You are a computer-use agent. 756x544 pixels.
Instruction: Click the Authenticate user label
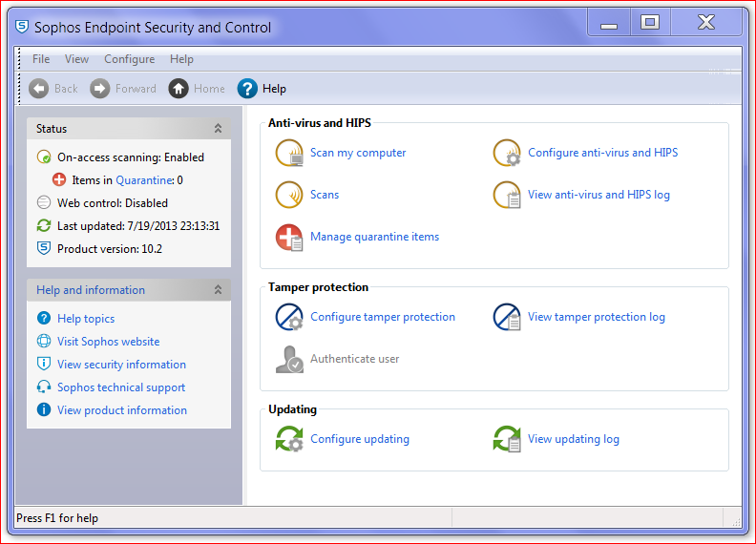point(354,359)
